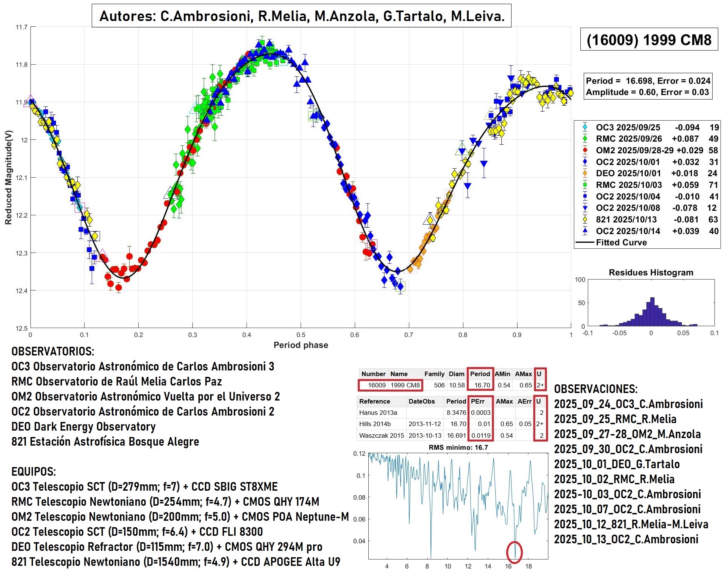The image size is (728, 576).
Task: Click the Autores title box at top
Action: [x=301, y=16]
